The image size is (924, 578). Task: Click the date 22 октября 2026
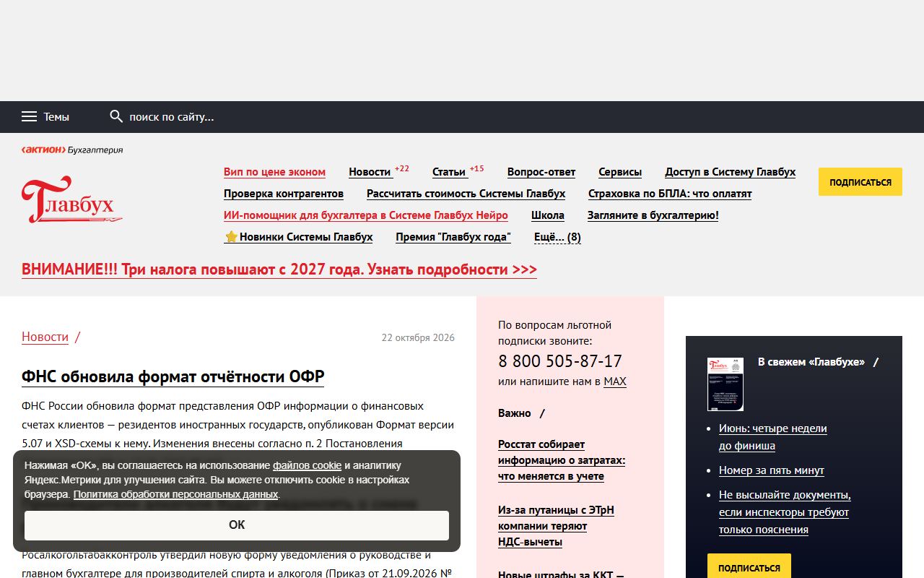418,337
